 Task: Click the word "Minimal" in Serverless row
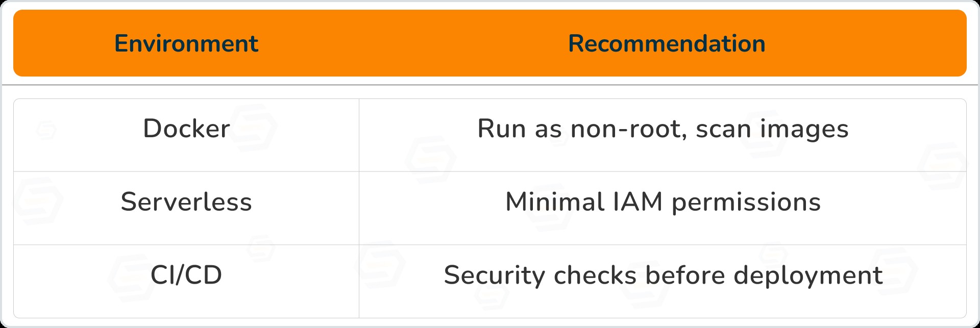[554, 202]
